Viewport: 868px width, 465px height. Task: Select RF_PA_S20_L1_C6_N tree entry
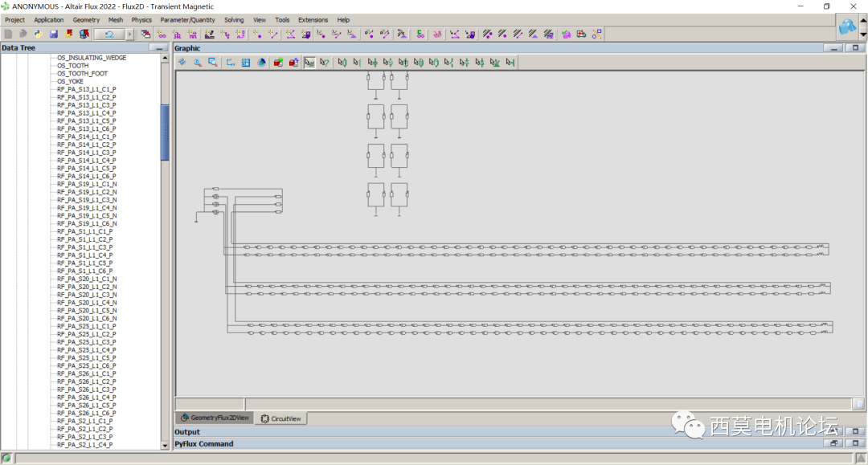click(x=86, y=319)
